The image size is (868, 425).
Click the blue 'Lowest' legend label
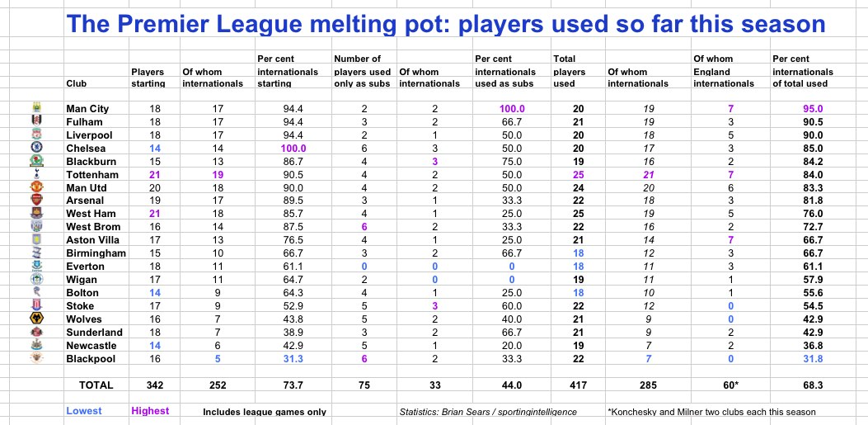[84, 411]
